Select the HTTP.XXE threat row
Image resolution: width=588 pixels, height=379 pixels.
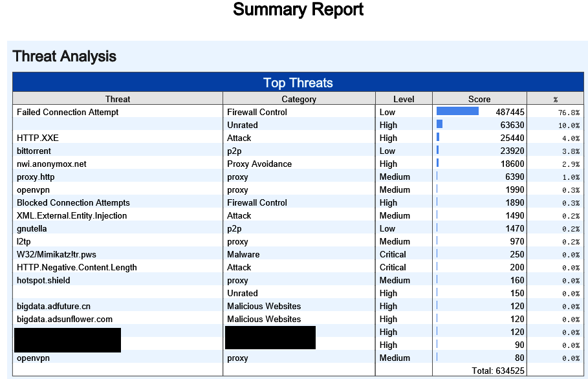[x=298, y=138]
